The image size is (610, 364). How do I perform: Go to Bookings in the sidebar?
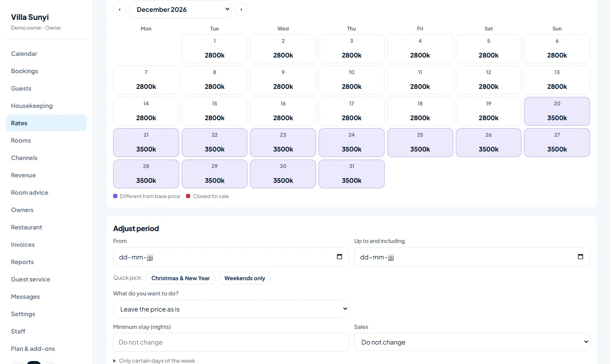point(46,71)
